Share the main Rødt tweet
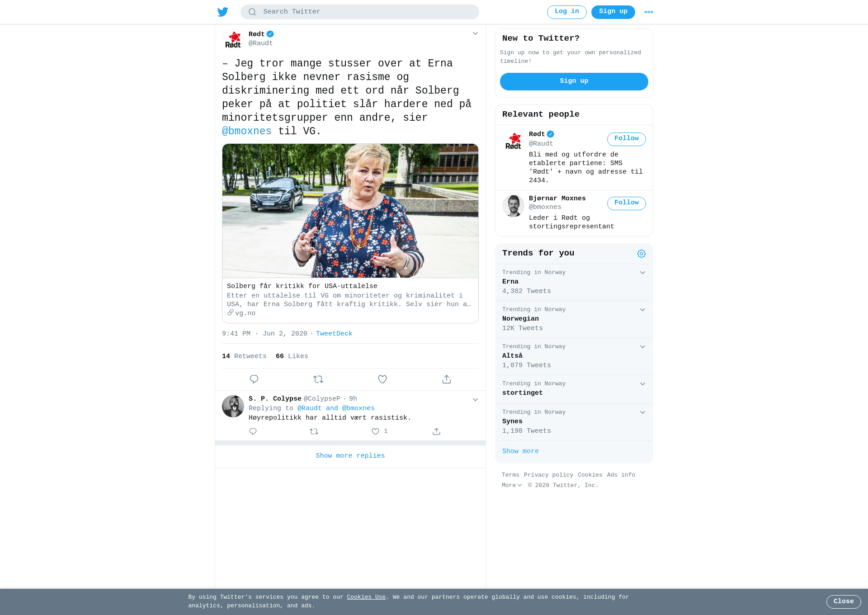This screenshot has height=615, width=868. click(x=447, y=379)
